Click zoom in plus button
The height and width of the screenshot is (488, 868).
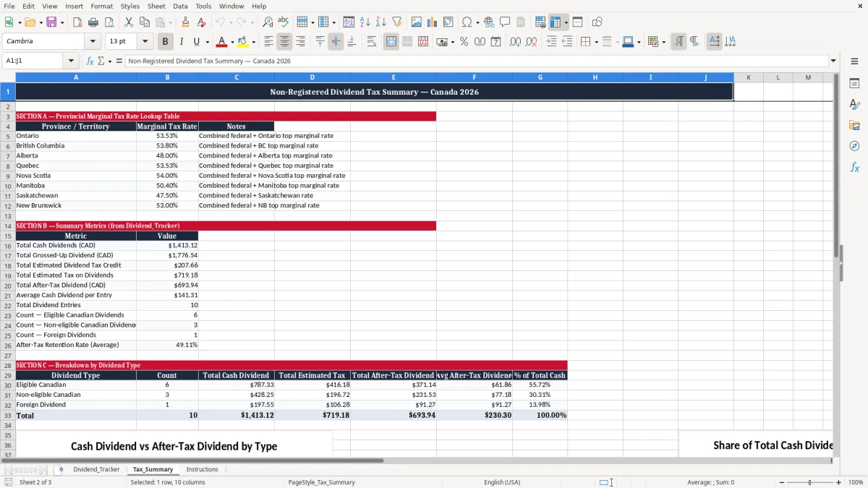tap(838, 482)
